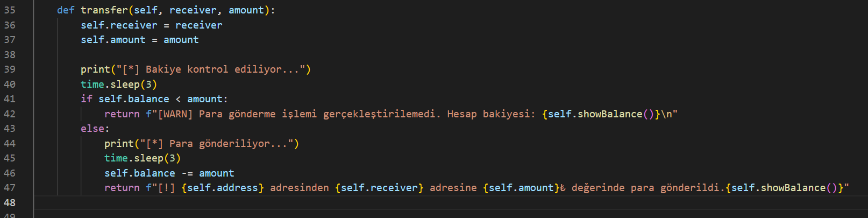Viewport: 868px width, 218px height.
Task: Click the "Bakiye kontrol ediliyor" string
Action: 211,69
